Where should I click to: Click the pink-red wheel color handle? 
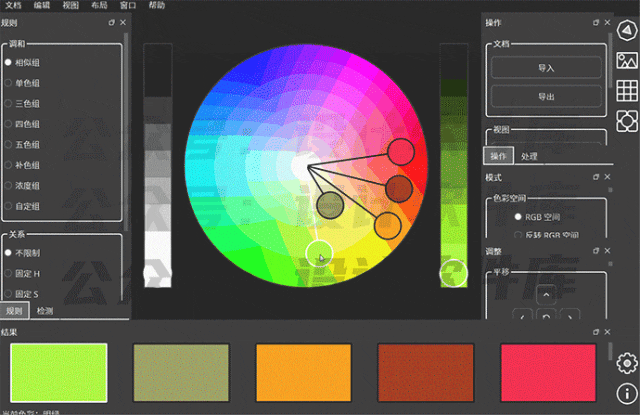pyautogui.click(x=401, y=152)
